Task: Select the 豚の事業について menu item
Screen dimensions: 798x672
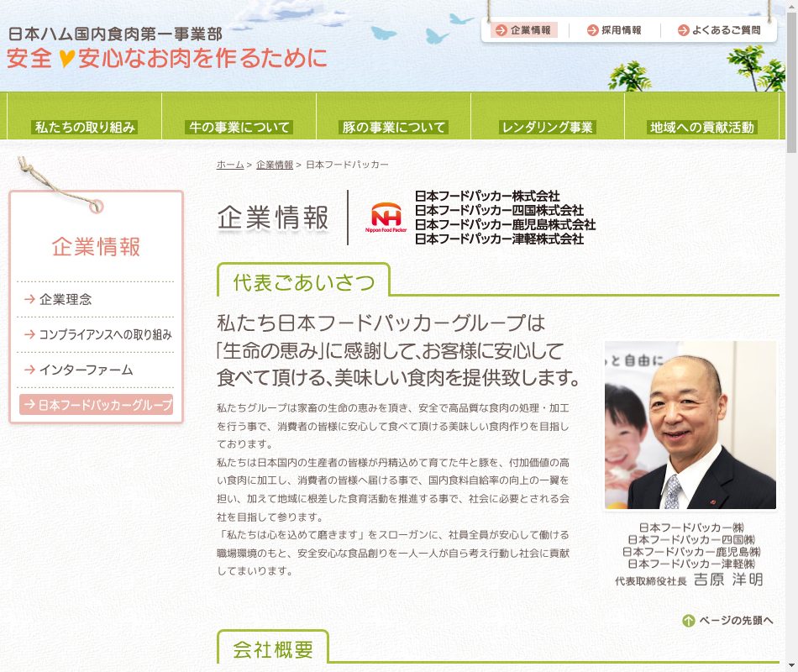Action: [394, 127]
